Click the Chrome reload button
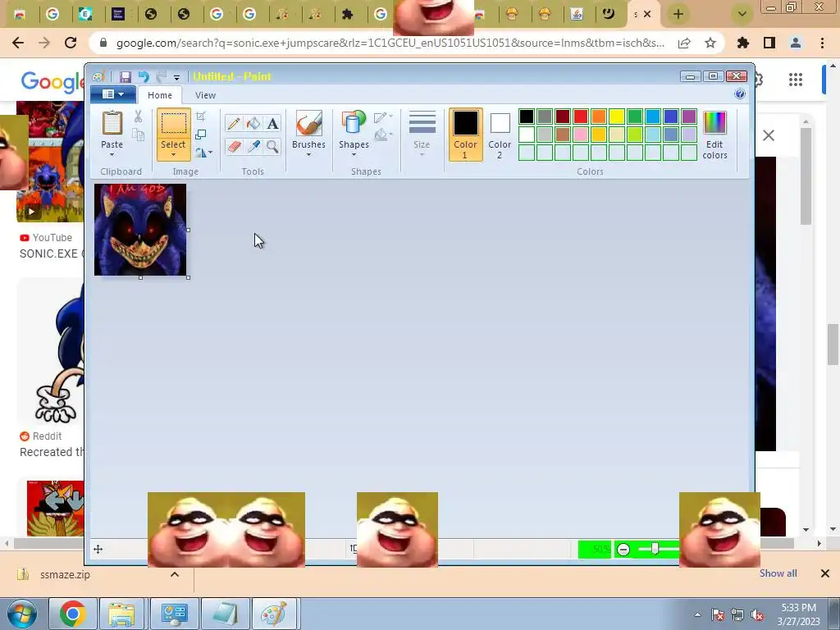 (71, 43)
